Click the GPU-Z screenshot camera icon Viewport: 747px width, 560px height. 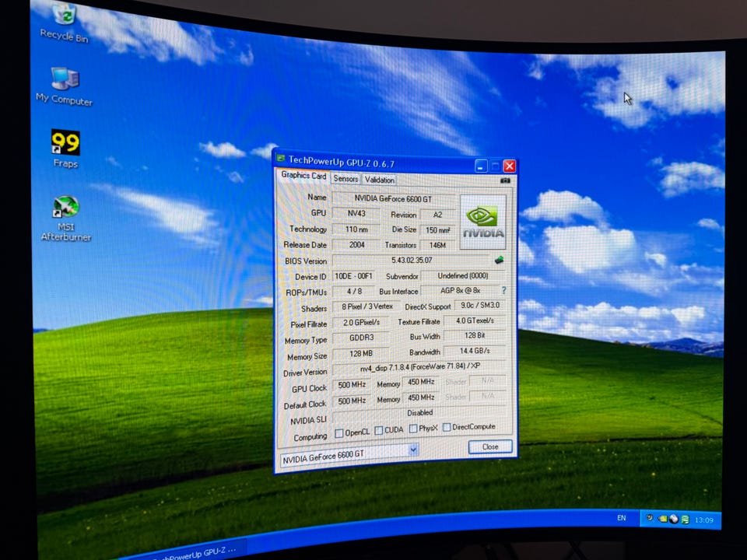tap(505, 180)
